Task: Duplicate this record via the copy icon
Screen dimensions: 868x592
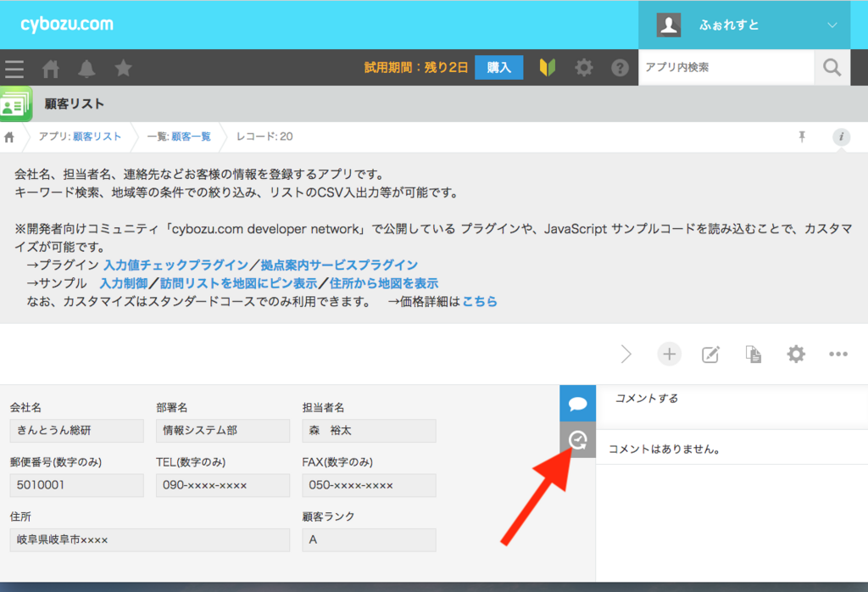Action: tap(754, 354)
